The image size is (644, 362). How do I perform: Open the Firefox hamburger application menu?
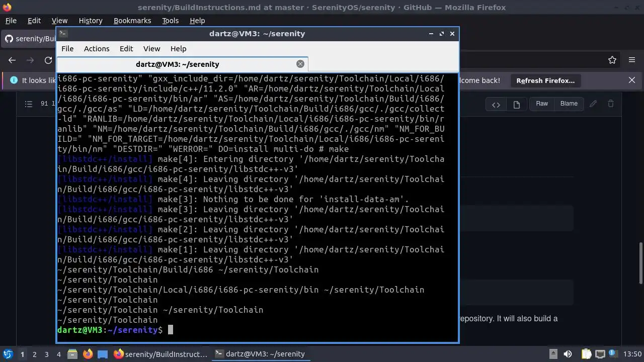[x=632, y=60]
